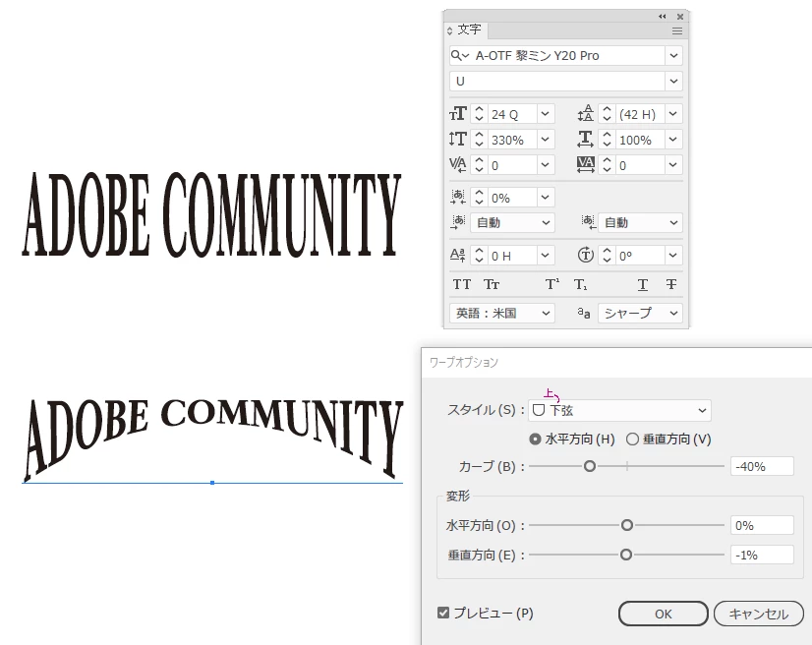Open the font style U dropdown

point(673,81)
